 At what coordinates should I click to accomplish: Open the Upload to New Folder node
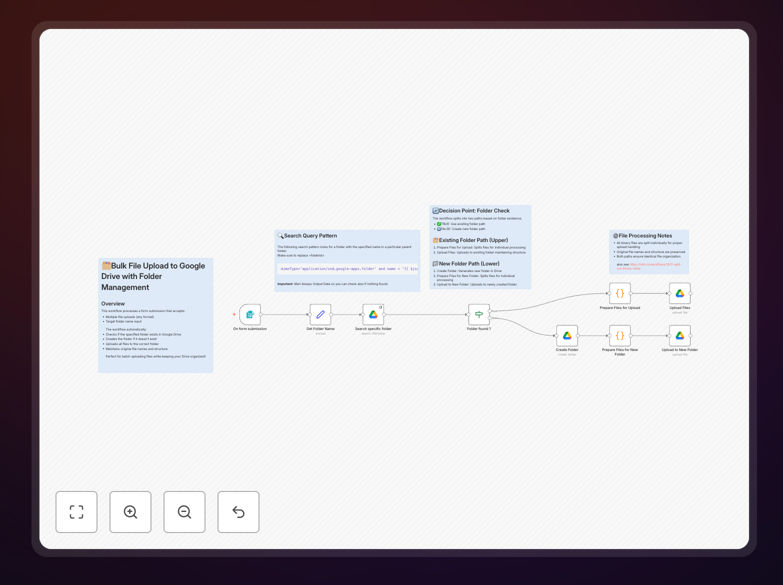[x=680, y=336]
